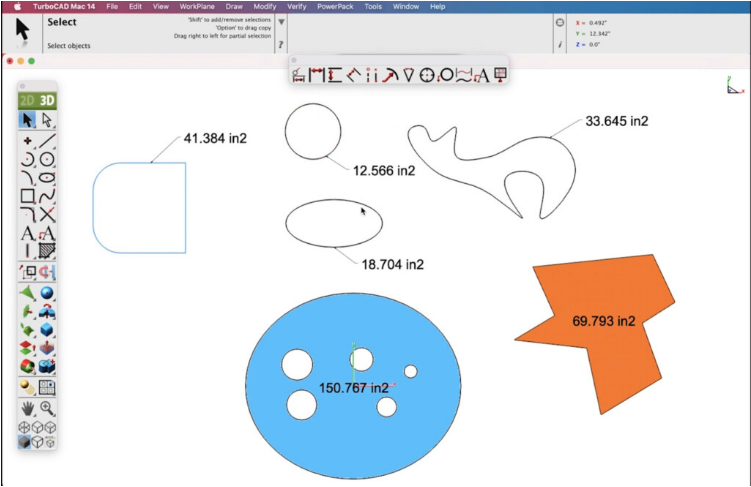
Task: Pick the Ellipse tool in tool palette
Action: point(47,177)
